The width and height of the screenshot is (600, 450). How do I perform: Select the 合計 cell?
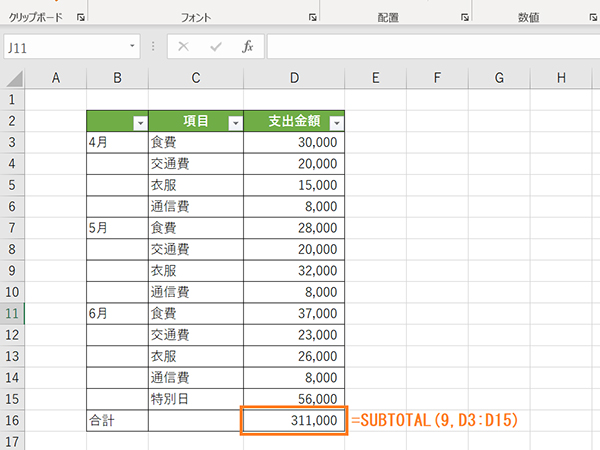(117, 421)
